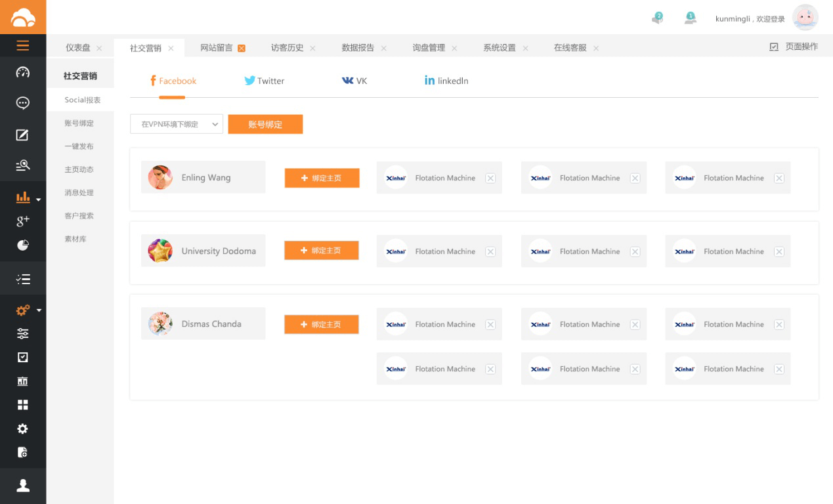Remove first Flotation Machine page under Enling Wang

pos(490,178)
